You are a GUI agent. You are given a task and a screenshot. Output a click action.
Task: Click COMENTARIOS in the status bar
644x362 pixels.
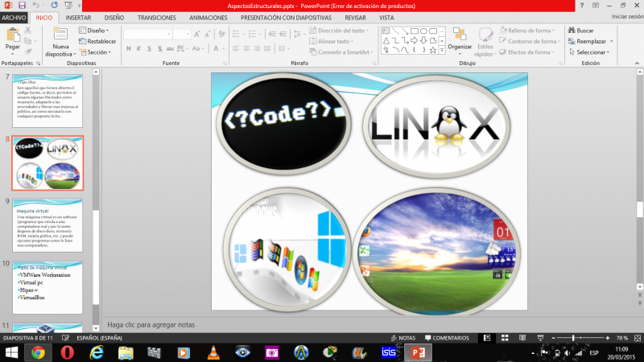447,338
